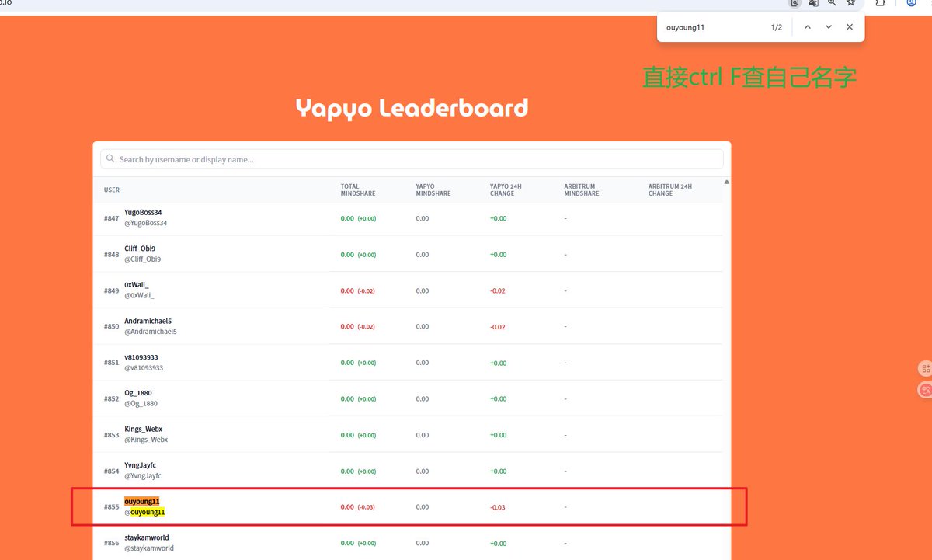Open user YvngJayfc display name
This screenshot has height=560, width=932.
pos(141,465)
